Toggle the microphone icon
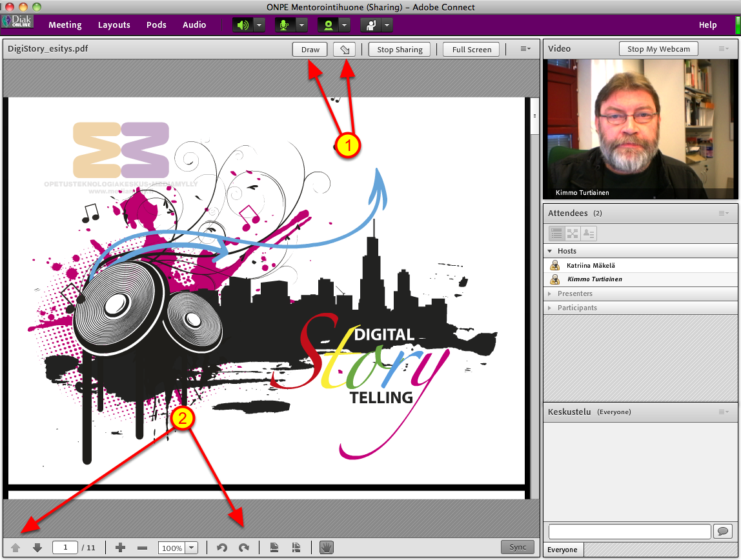 [x=285, y=25]
